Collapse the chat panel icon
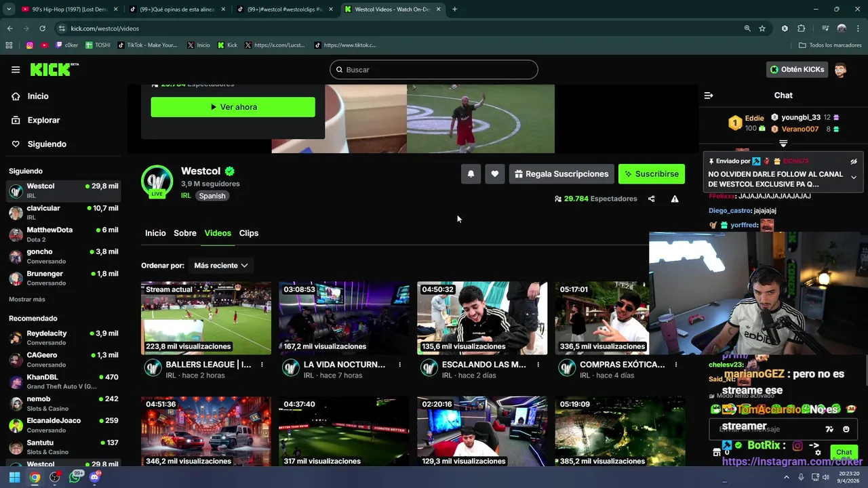The image size is (868, 488). click(709, 96)
